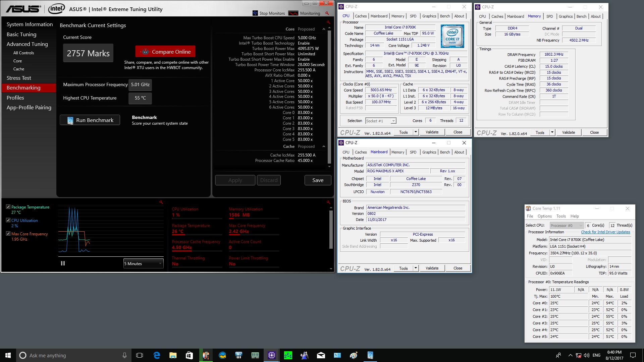
Task: Click Close in the CPU-Z Mainboard window
Action: (x=458, y=268)
